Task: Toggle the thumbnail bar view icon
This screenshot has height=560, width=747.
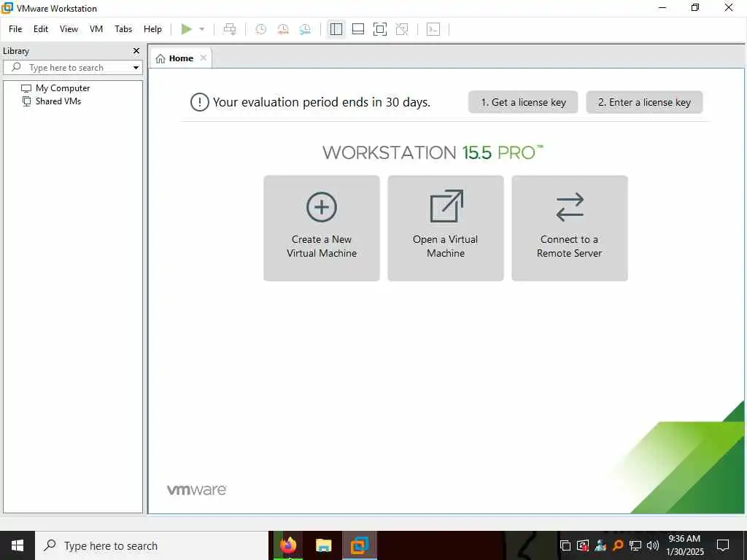Action: [x=357, y=29]
